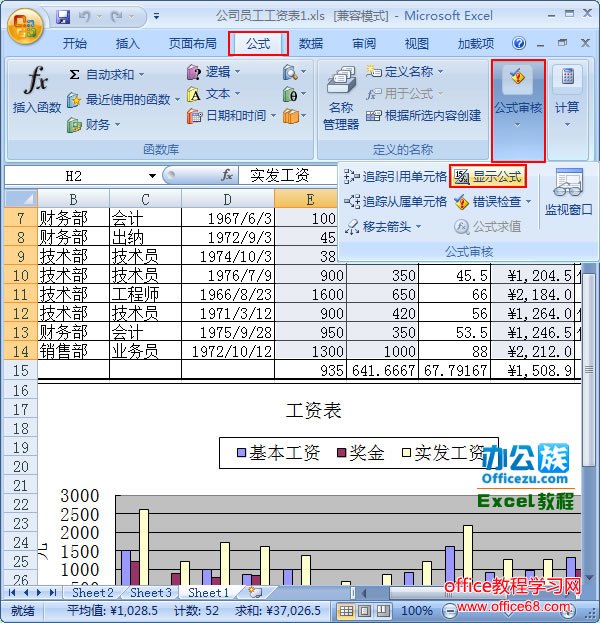
Task: Select row 11 header
Action: pyautogui.click(x=21, y=294)
